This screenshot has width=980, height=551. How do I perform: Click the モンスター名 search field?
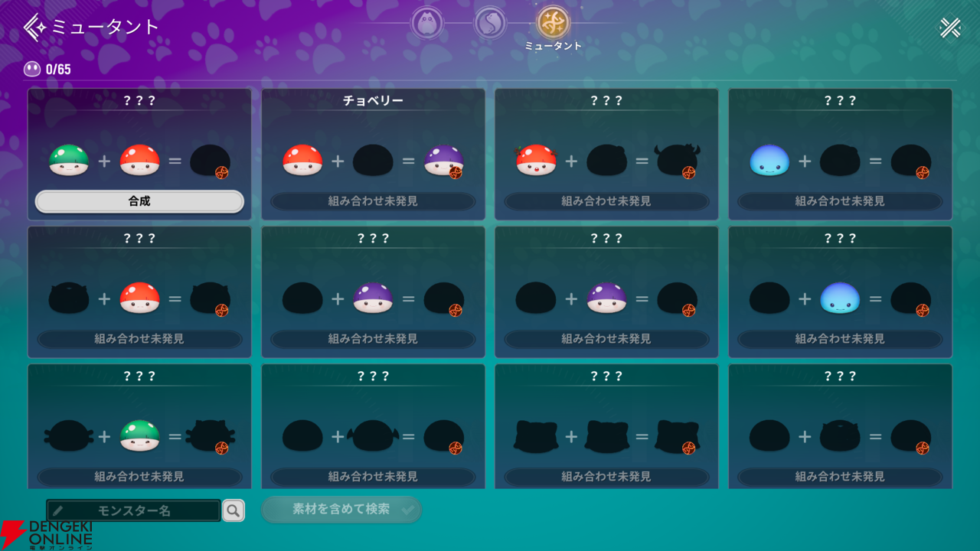click(134, 510)
